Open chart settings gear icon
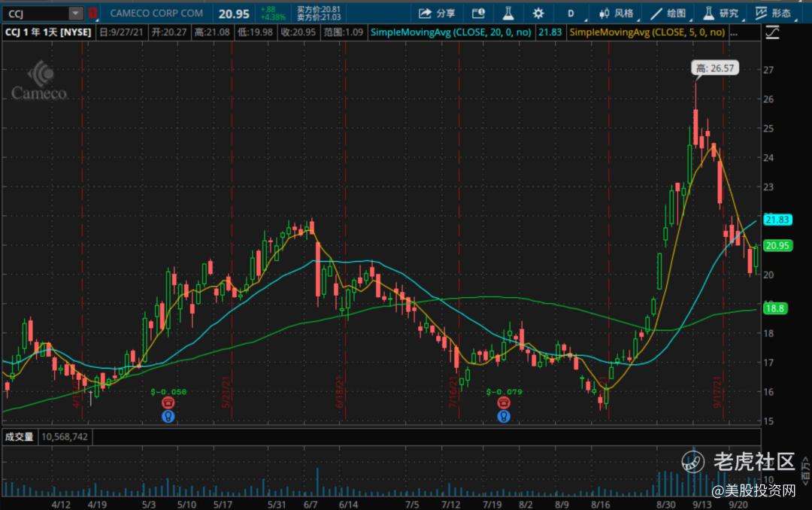This screenshot has height=510, width=812. click(x=538, y=14)
